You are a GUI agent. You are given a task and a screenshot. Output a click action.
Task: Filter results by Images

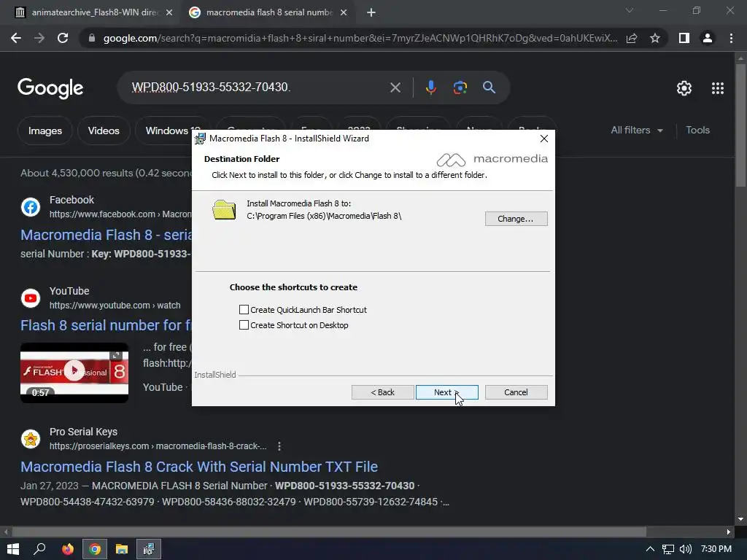tap(44, 131)
